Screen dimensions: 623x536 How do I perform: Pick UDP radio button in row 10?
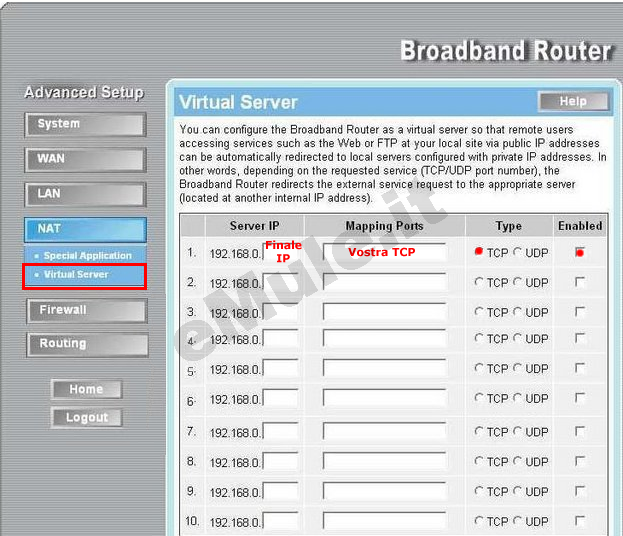519,521
